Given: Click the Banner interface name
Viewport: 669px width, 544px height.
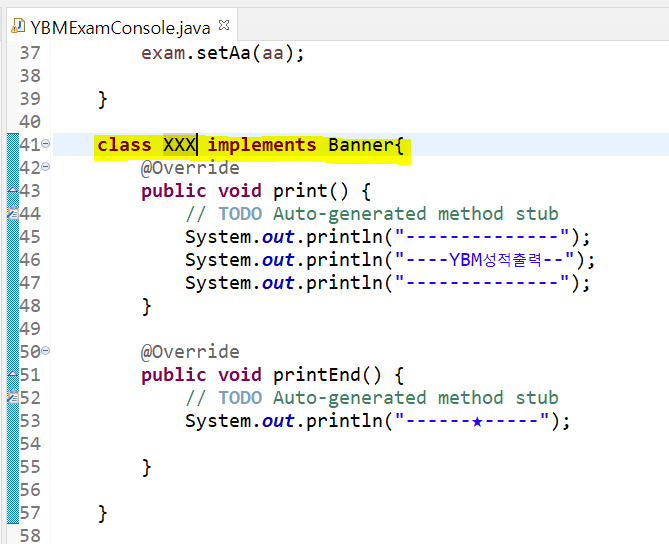Looking at the screenshot, I should point(361,145).
